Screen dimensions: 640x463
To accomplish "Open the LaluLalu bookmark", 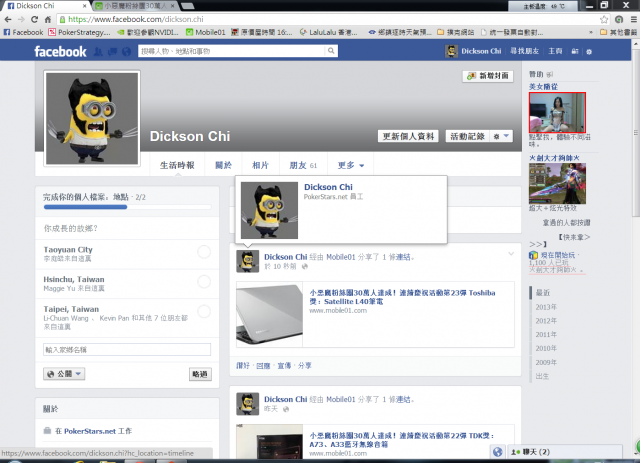I will pos(329,32).
